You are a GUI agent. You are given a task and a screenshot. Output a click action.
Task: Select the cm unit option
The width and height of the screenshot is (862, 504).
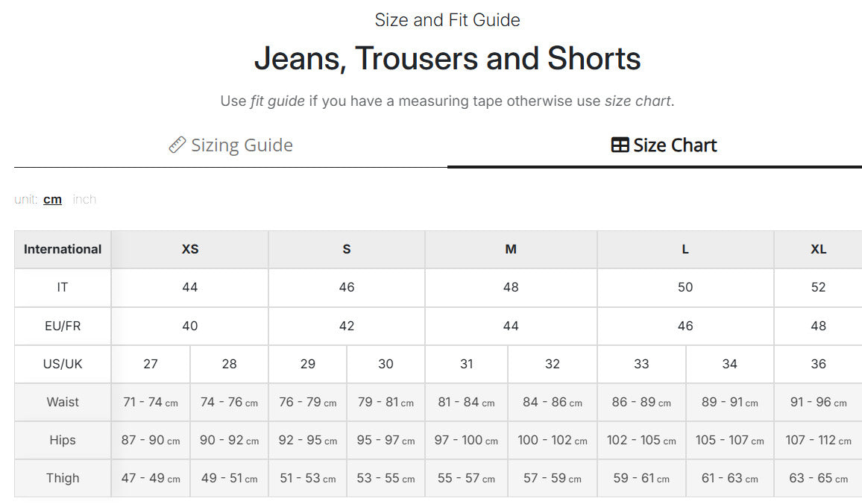coord(52,200)
